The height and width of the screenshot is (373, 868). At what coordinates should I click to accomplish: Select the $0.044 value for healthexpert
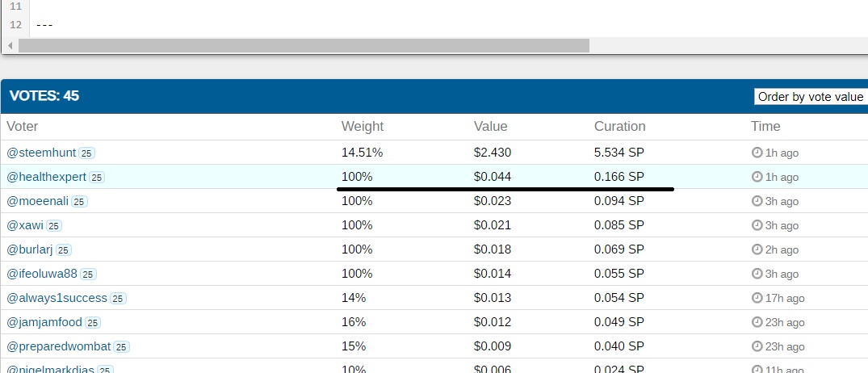click(x=492, y=177)
